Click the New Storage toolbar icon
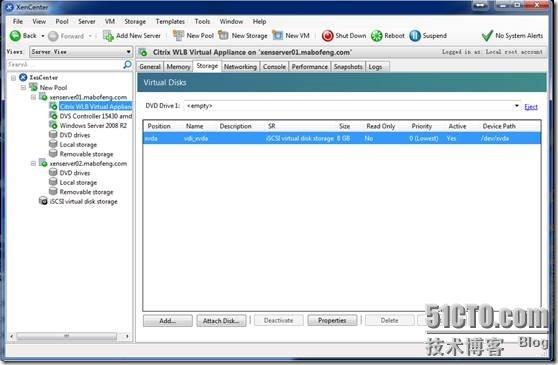This screenshot has height=365, width=558. coord(223,35)
